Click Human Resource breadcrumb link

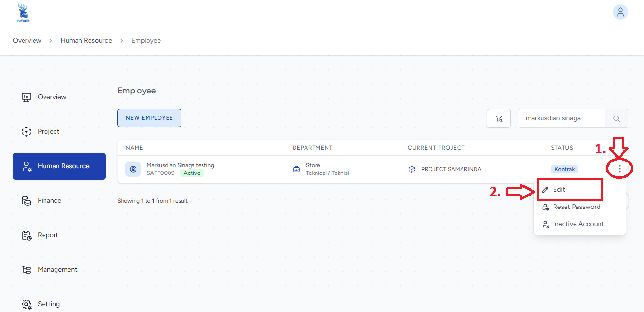[86, 41]
